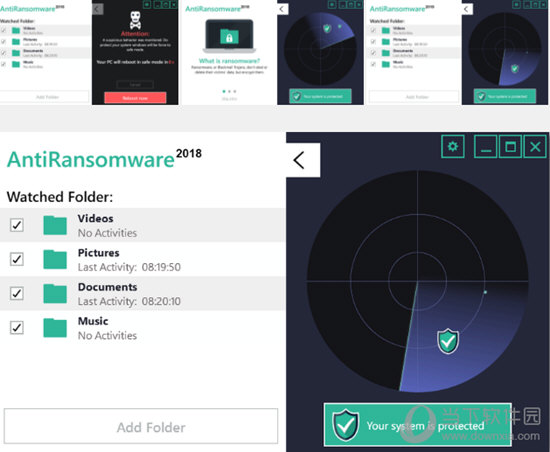This screenshot has height=452, width=550.
Task: Click the red Reboot now button
Action: [135, 98]
